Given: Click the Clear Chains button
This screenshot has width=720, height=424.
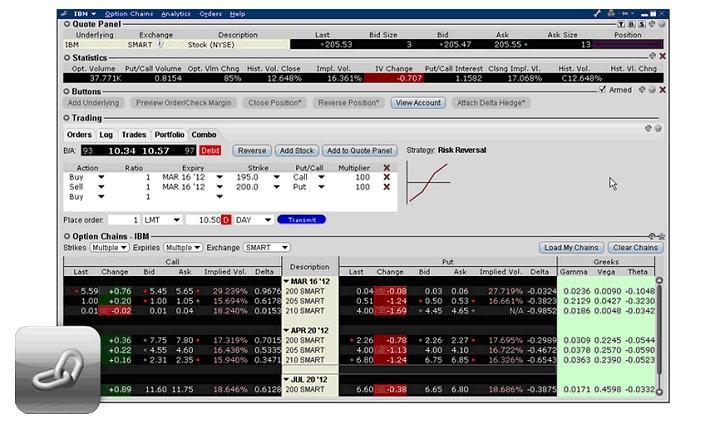Looking at the screenshot, I should pos(636,248).
